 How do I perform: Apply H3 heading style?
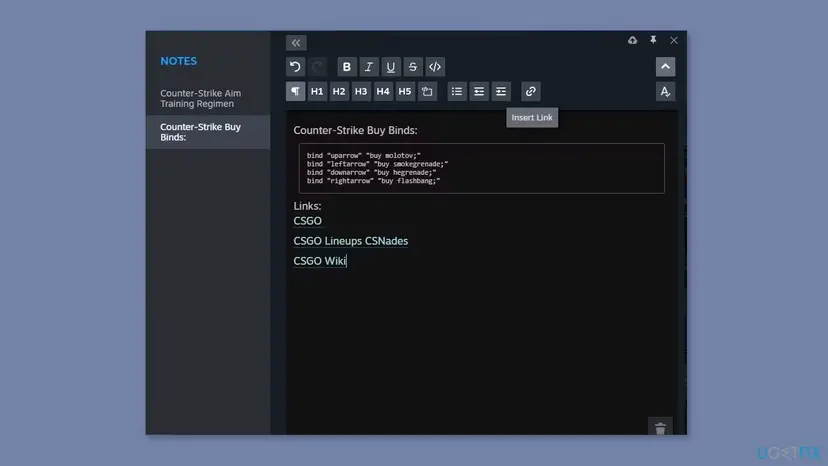(361, 91)
